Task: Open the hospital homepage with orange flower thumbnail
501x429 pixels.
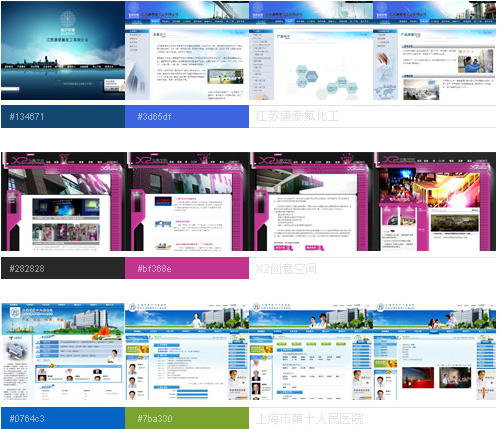Action: [63, 352]
